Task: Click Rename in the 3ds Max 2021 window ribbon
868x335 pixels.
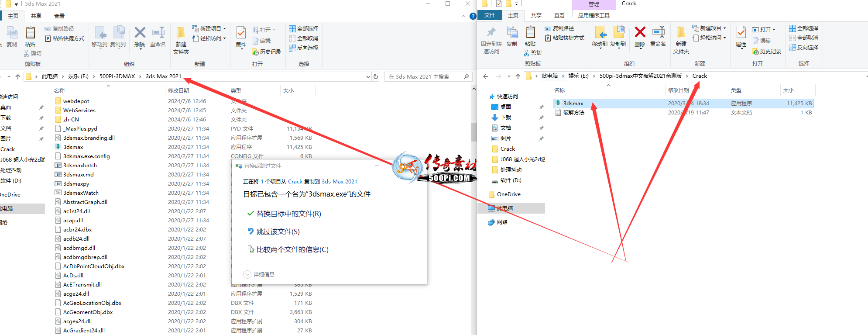Action: [158, 37]
